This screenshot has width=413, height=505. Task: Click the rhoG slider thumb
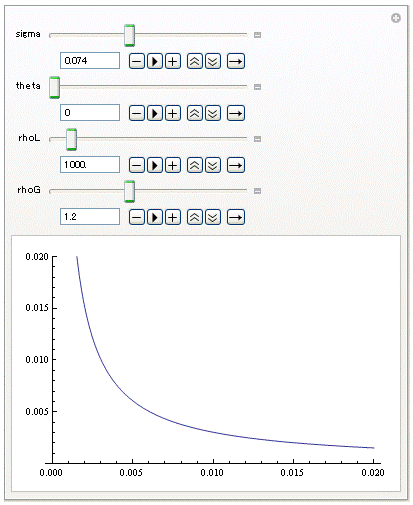[x=129, y=191]
